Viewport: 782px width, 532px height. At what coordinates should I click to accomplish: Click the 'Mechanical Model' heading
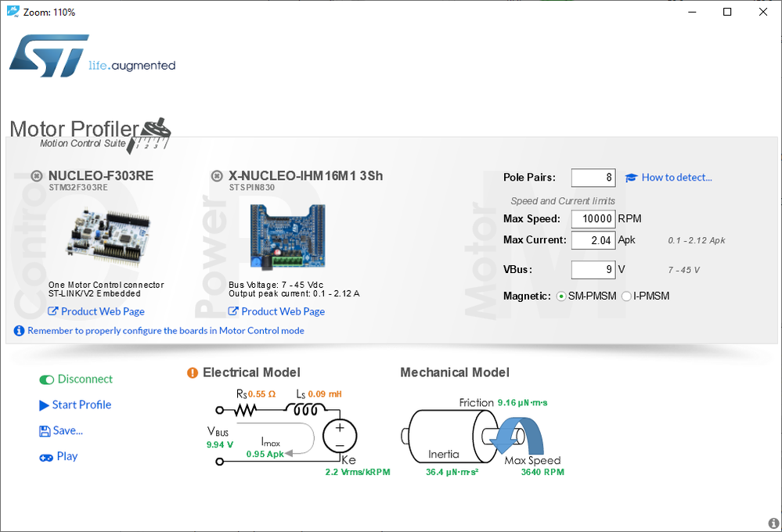(455, 372)
